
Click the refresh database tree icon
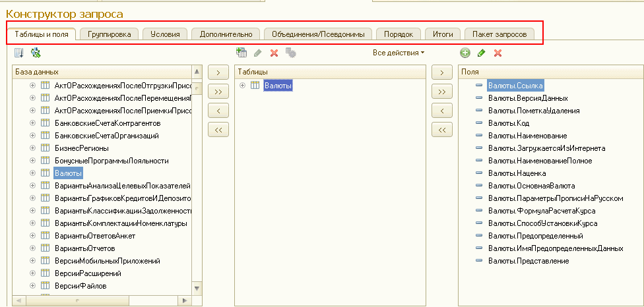[x=36, y=53]
